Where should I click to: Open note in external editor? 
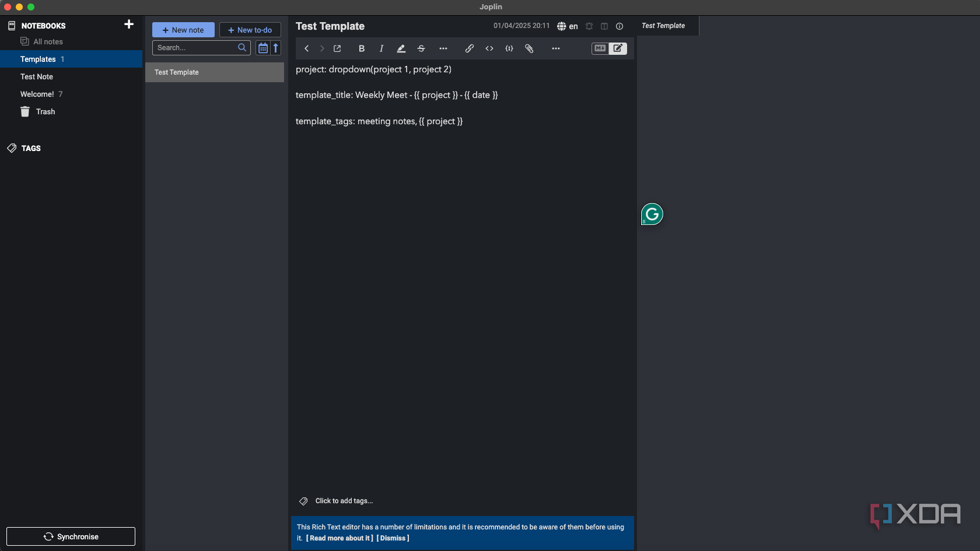(x=337, y=48)
